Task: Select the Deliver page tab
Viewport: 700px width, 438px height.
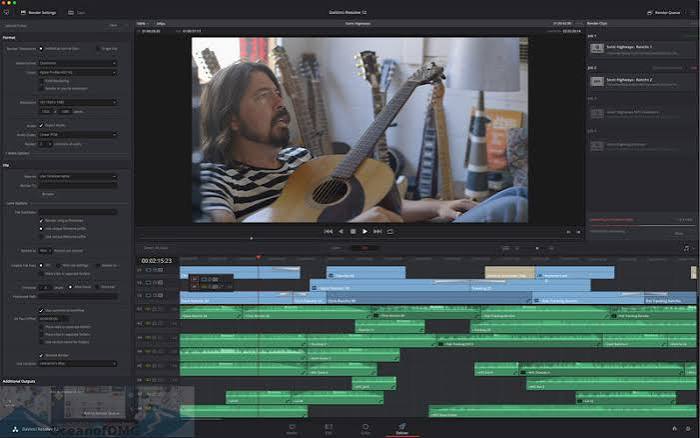Action: click(402, 429)
